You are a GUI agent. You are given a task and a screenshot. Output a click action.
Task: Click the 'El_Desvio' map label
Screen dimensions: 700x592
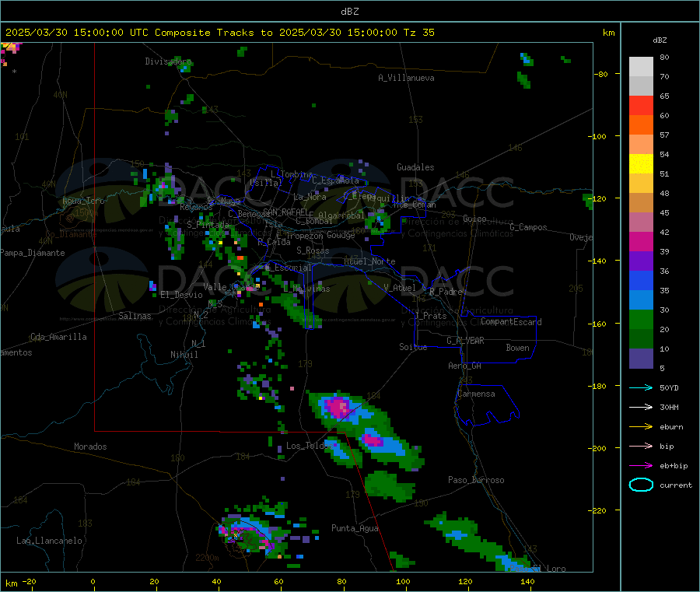(181, 295)
